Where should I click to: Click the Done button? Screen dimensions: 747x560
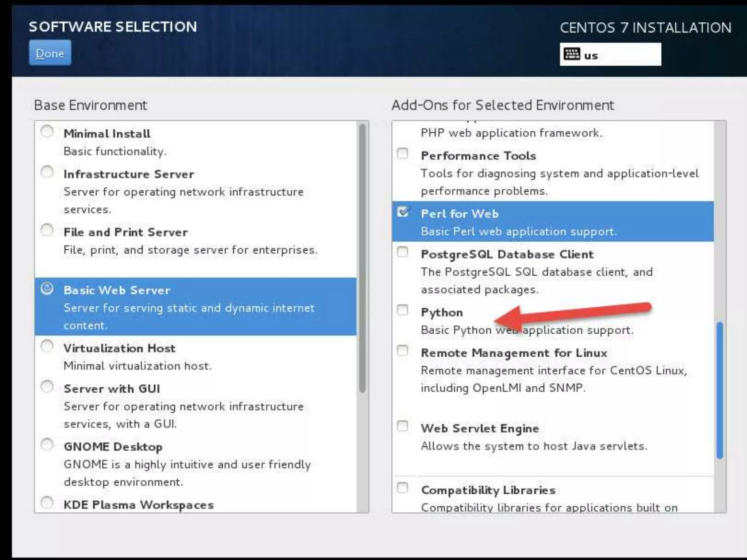50,53
